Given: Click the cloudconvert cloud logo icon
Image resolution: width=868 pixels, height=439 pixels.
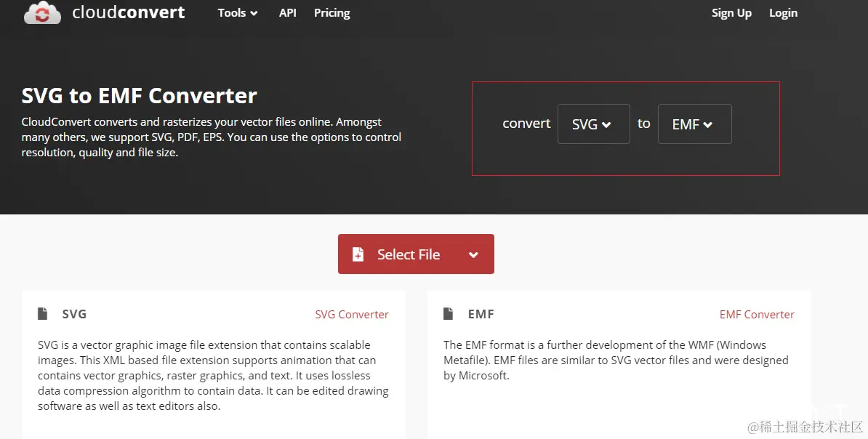Looking at the screenshot, I should [42, 12].
